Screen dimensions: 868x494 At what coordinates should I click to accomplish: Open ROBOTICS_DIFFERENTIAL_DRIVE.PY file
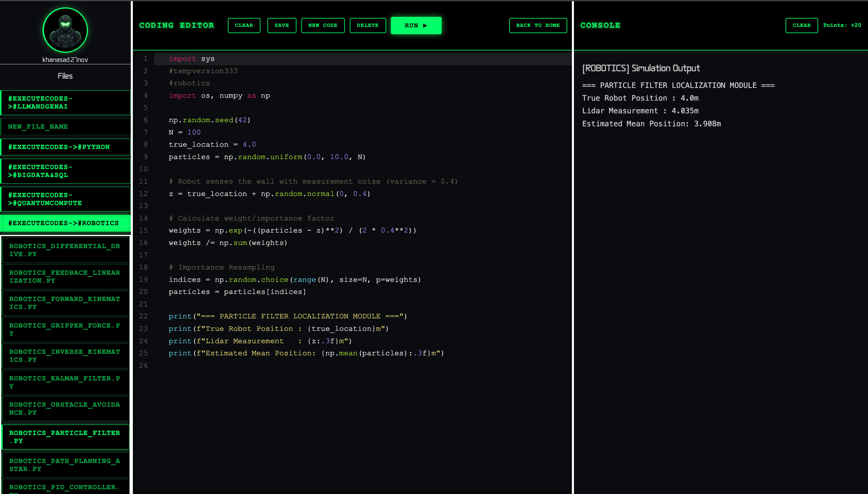(x=66, y=250)
